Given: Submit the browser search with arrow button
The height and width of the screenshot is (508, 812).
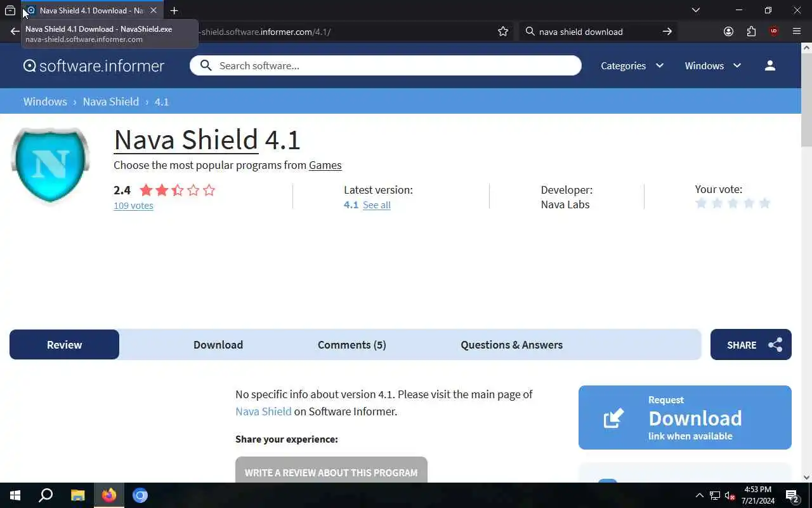Looking at the screenshot, I should click(667, 31).
